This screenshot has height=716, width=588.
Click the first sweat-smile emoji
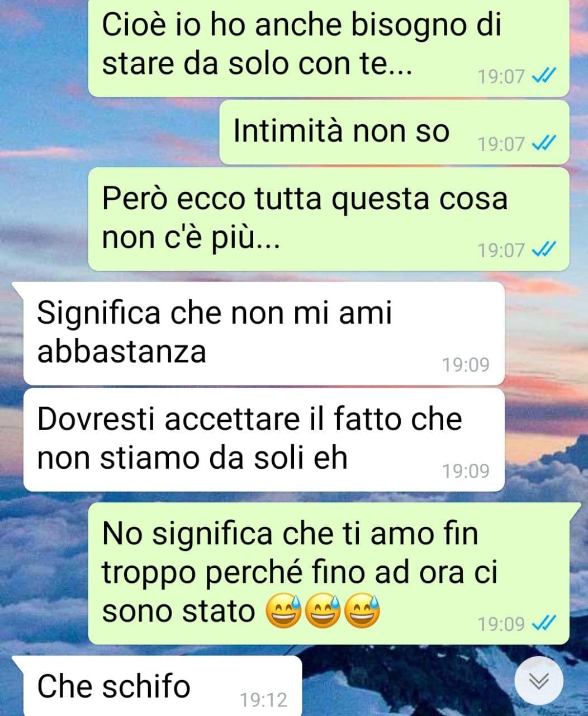click(x=283, y=610)
